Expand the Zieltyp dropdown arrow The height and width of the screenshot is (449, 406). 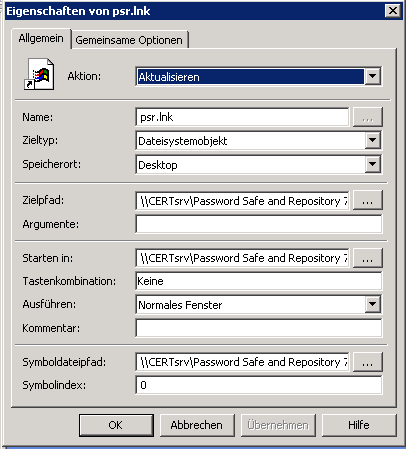(x=372, y=140)
